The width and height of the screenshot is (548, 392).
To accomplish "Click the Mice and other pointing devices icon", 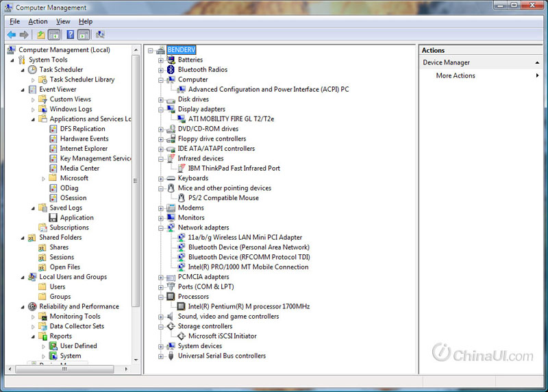I will 171,188.
